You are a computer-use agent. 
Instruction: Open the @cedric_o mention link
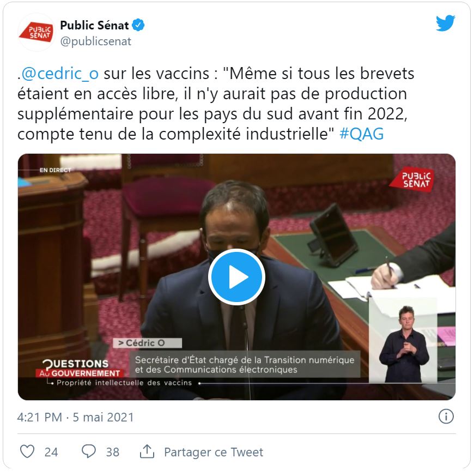(60, 74)
